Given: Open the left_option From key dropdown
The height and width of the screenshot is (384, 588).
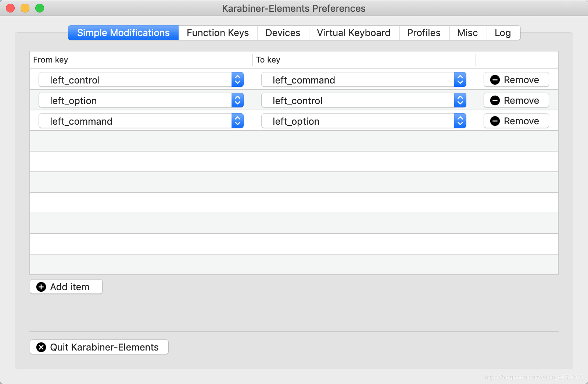Looking at the screenshot, I should click(x=141, y=100).
